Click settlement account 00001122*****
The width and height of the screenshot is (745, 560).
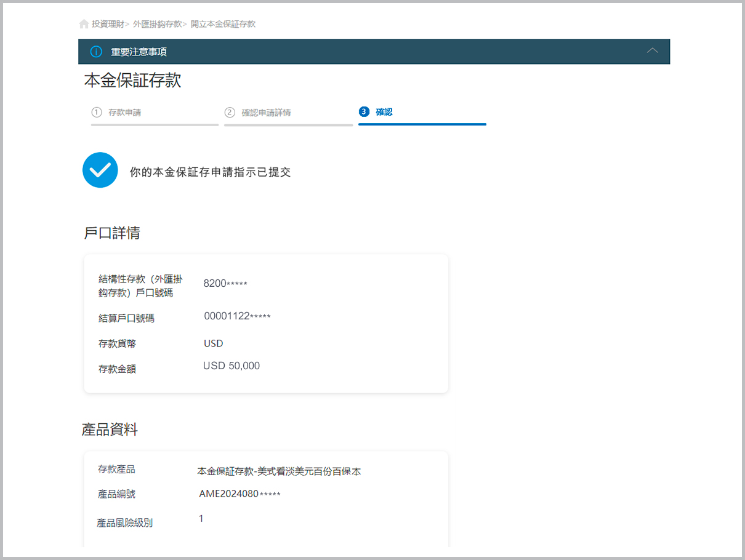coord(238,316)
